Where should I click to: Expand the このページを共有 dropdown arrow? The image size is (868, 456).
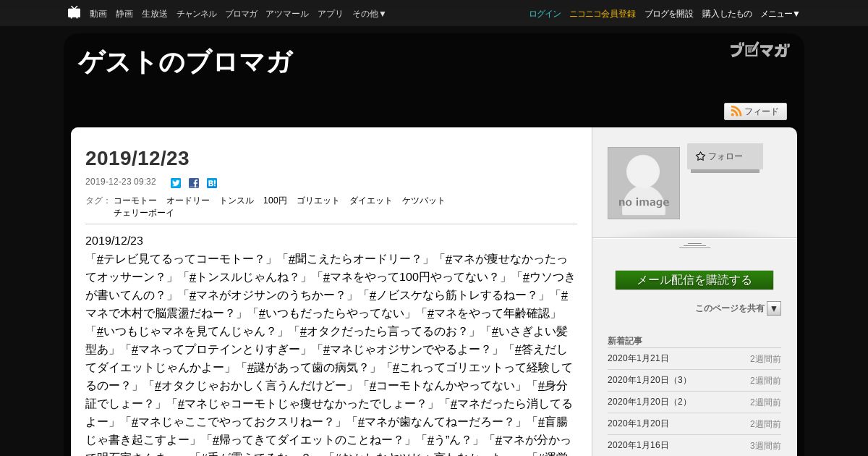774,308
